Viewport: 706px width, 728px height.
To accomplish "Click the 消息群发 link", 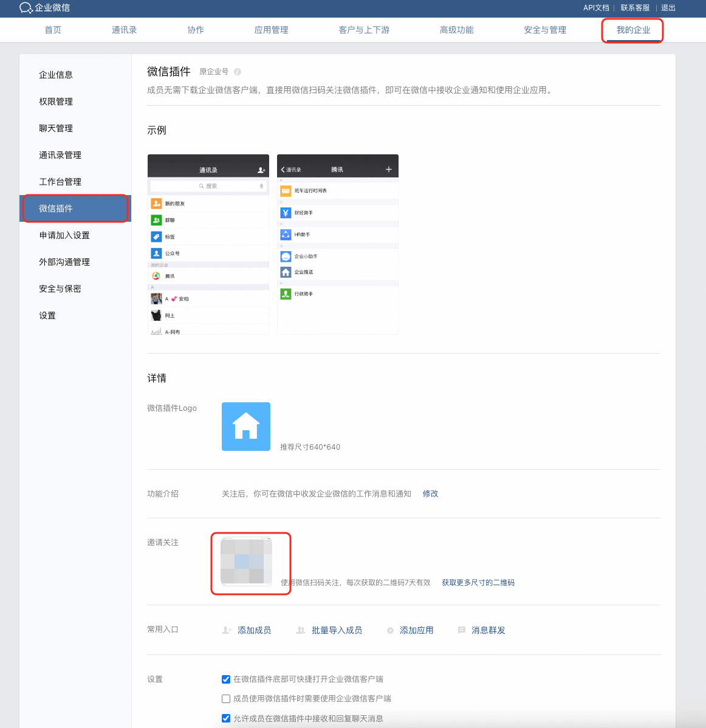I will pos(488,630).
